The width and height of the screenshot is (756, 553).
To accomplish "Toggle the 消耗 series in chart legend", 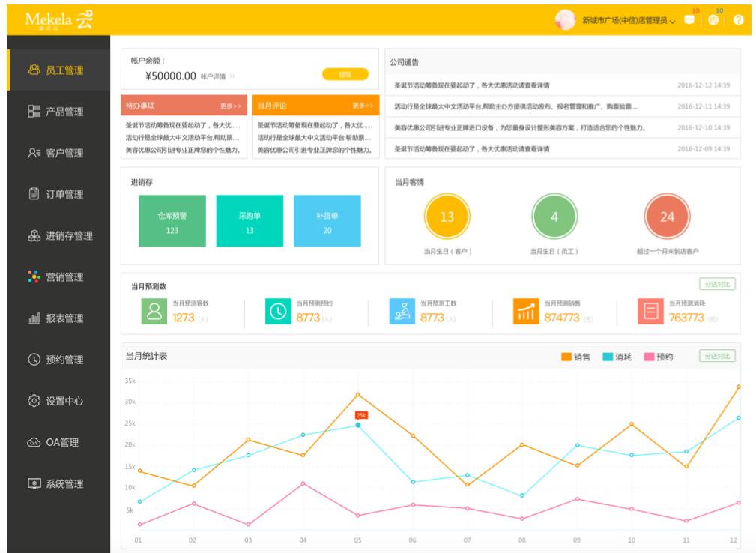I will coord(617,357).
